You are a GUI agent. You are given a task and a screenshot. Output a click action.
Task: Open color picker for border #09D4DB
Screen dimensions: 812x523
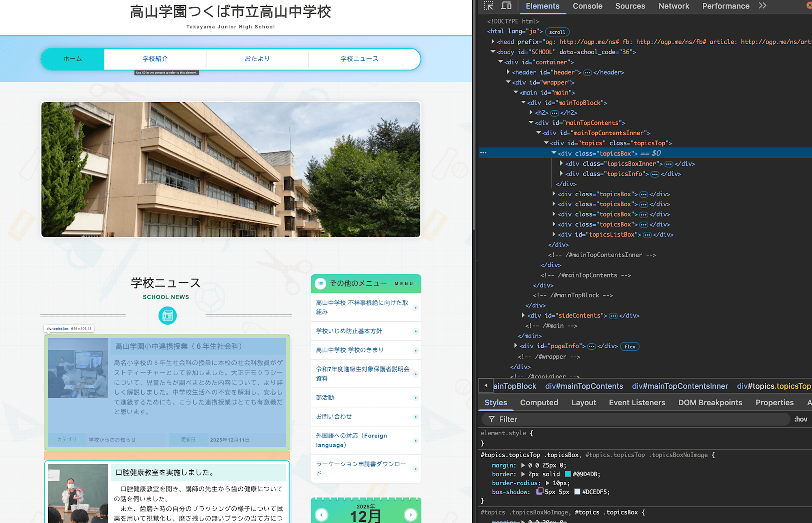pyautogui.click(x=568, y=474)
